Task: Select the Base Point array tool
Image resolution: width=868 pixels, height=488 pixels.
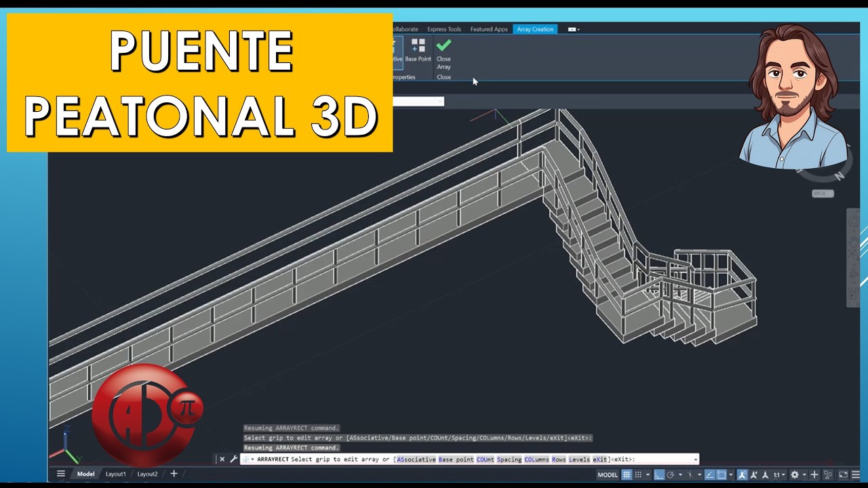Action: (418, 51)
